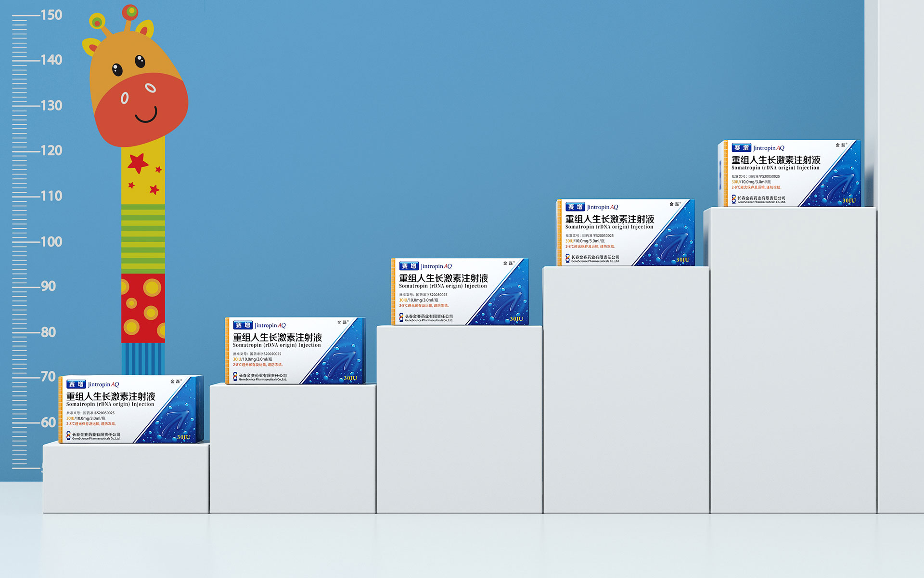The width and height of the screenshot is (924, 578).
Task: Click the 120 mark on height ruler
Action: click(x=51, y=151)
